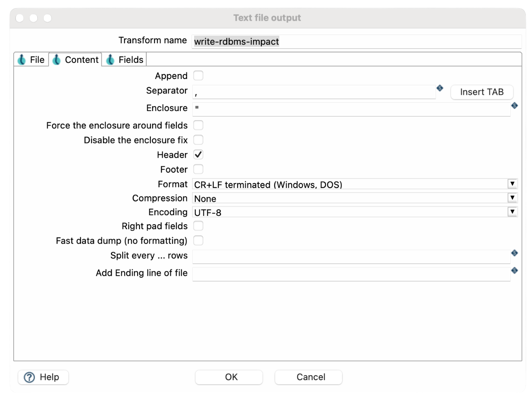The height and width of the screenshot is (401, 532).
Task: Switch to the Fields tab
Action: [125, 60]
